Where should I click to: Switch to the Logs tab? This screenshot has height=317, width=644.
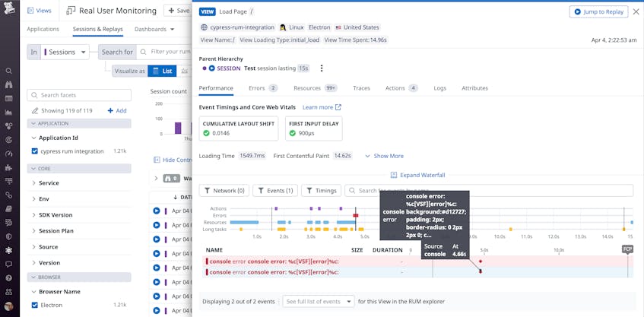pyautogui.click(x=440, y=88)
